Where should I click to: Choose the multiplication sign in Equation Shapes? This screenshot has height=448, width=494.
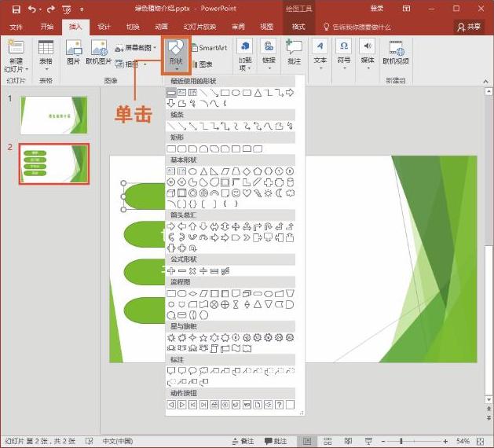(x=192, y=271)
